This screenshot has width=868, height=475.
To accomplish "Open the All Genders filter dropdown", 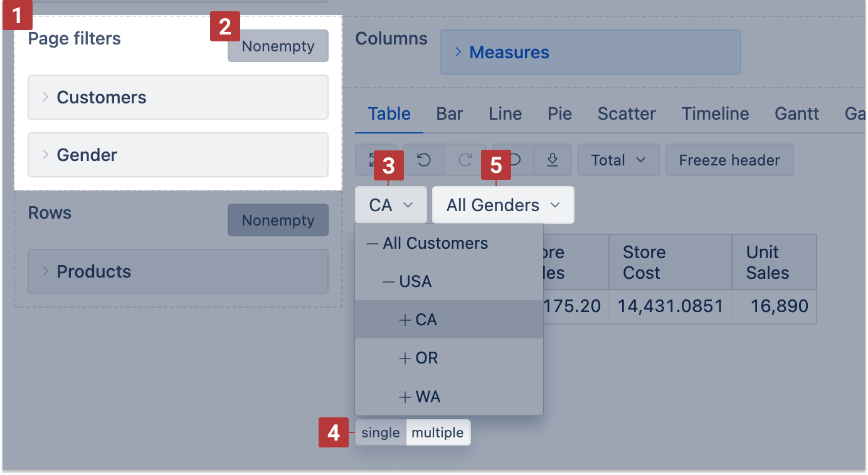I will [x=502, y=206].
